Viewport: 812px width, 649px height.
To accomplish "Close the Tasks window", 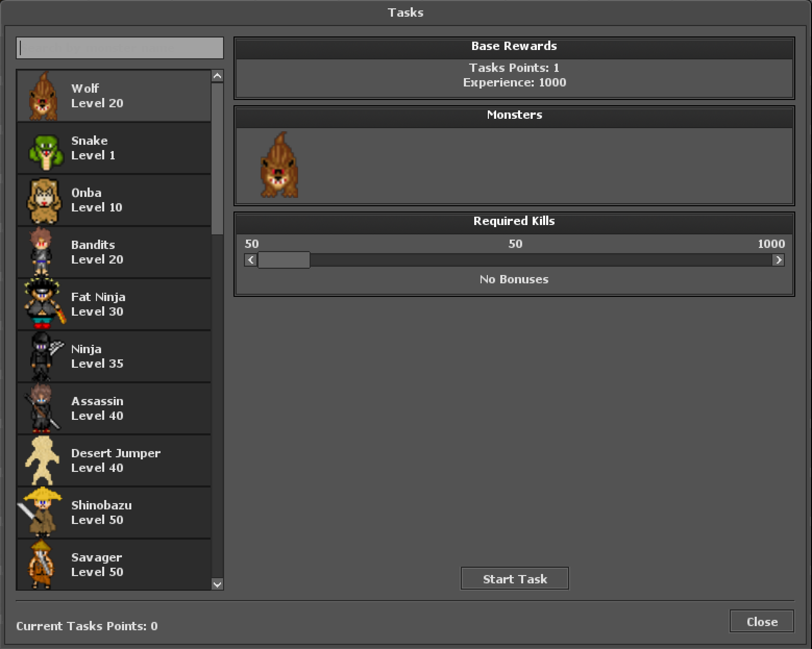I will 761,621.
